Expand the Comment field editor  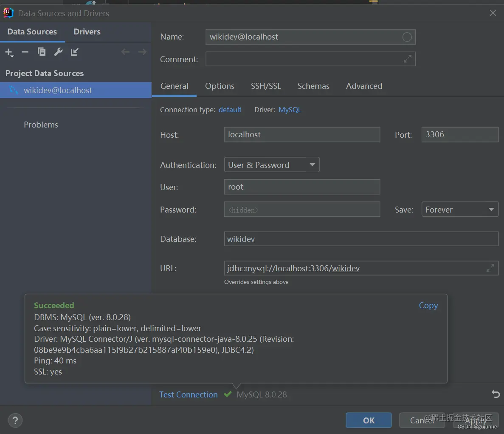[407, 59]
